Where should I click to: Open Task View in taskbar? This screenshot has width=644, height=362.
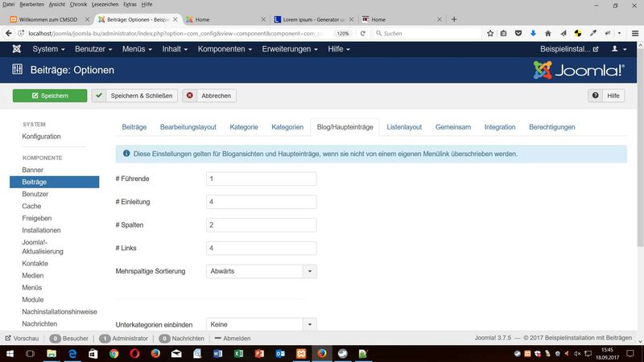[31, 353]
